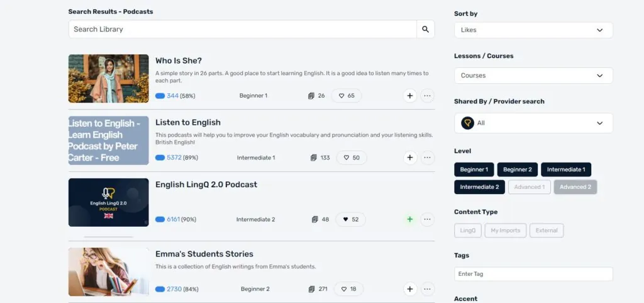
Task: Select the LingQ content type filter
Action: pyautogui.click(x=467, y=231)
